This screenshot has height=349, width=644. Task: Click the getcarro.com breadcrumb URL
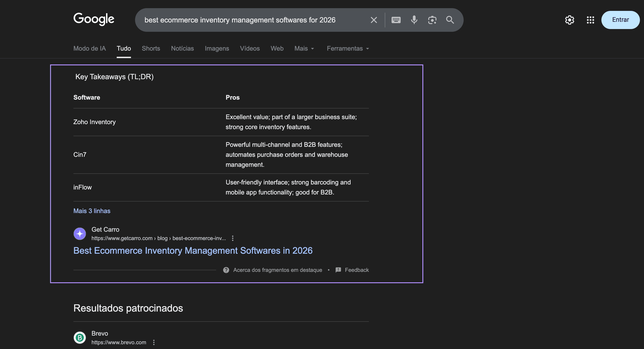pos(158,238)
